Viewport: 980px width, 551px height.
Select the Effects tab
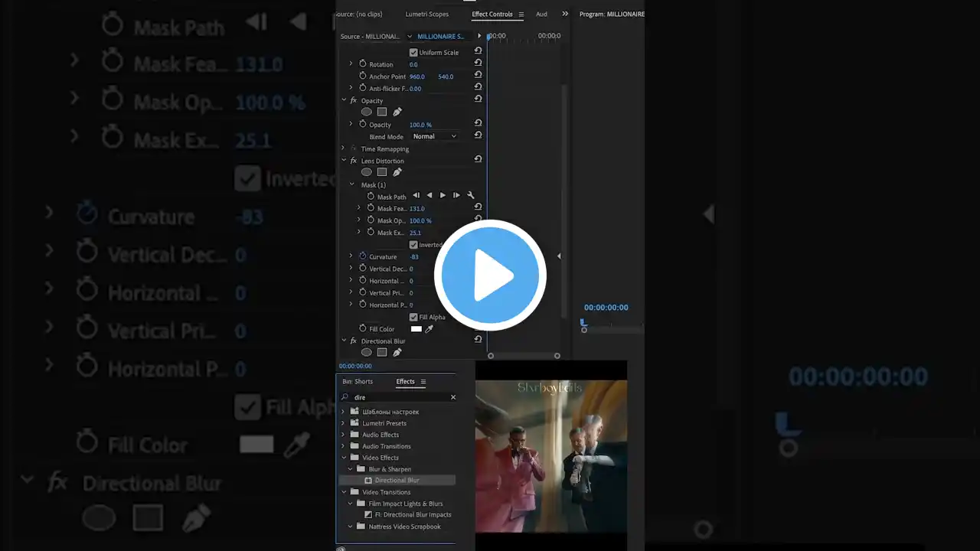pos(405,382)
